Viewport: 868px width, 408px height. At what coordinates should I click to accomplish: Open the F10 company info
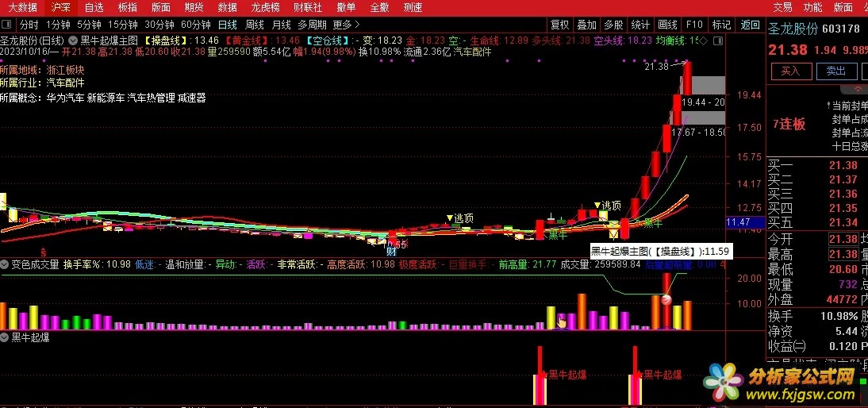pos(694,25)
